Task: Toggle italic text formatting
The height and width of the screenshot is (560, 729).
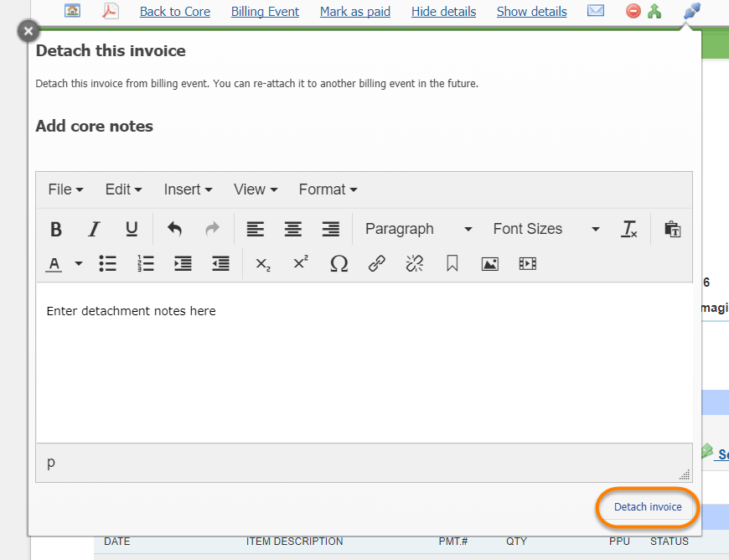Action: coord(94,229)
